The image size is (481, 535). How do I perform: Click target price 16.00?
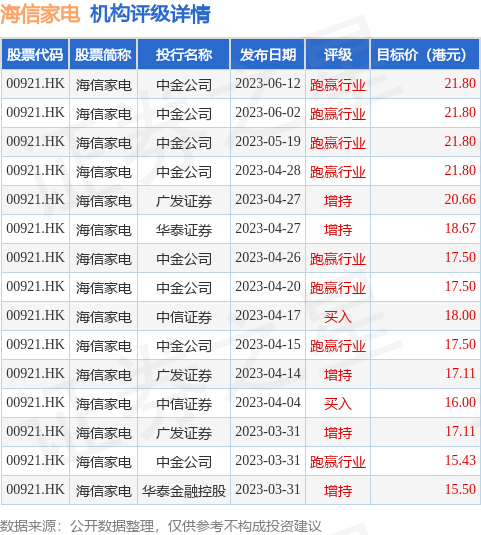click(460, 403)
